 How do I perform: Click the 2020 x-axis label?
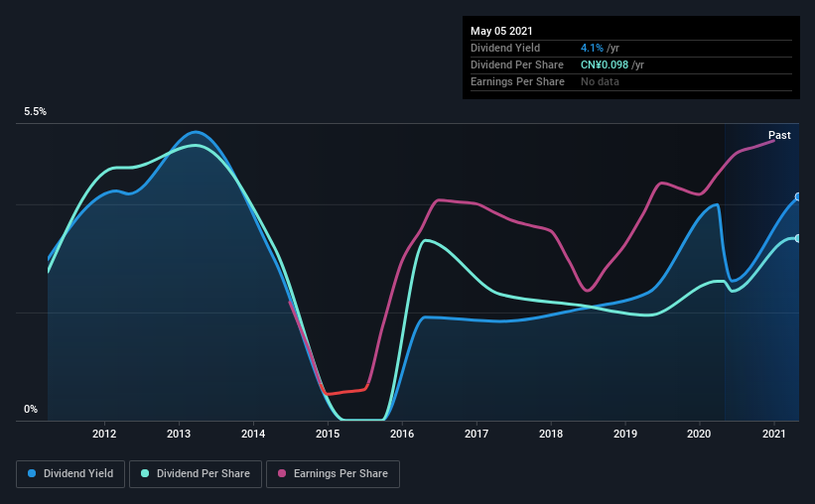699,434
